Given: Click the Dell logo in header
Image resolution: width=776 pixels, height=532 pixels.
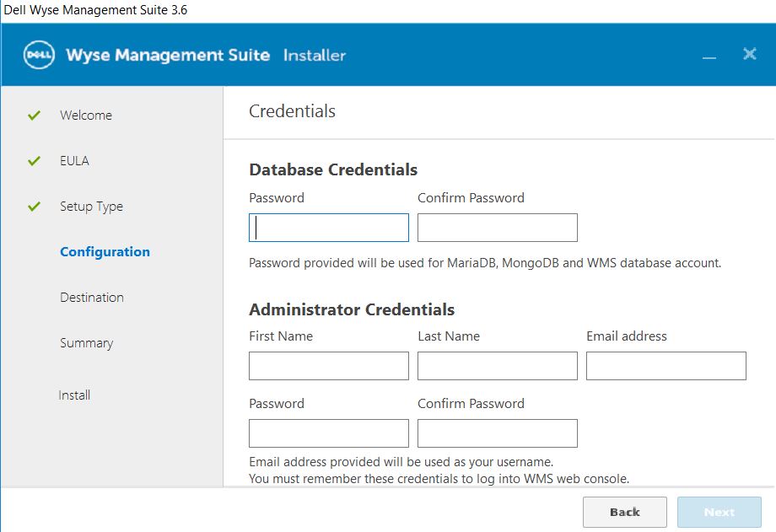Looking at the screenshot, I should pyautogui.click(x=39, y=56).
